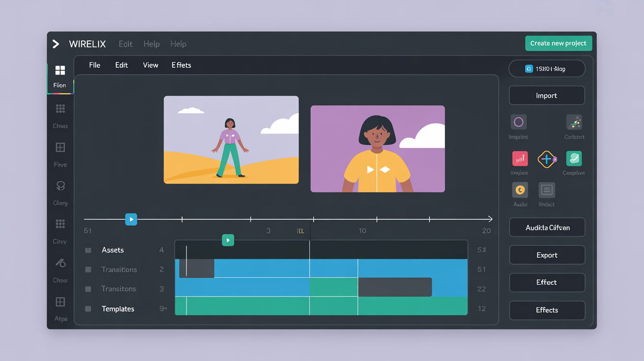Click the last Help item in top bar
The width and height of the screenshot is (644, 361).
178,44
